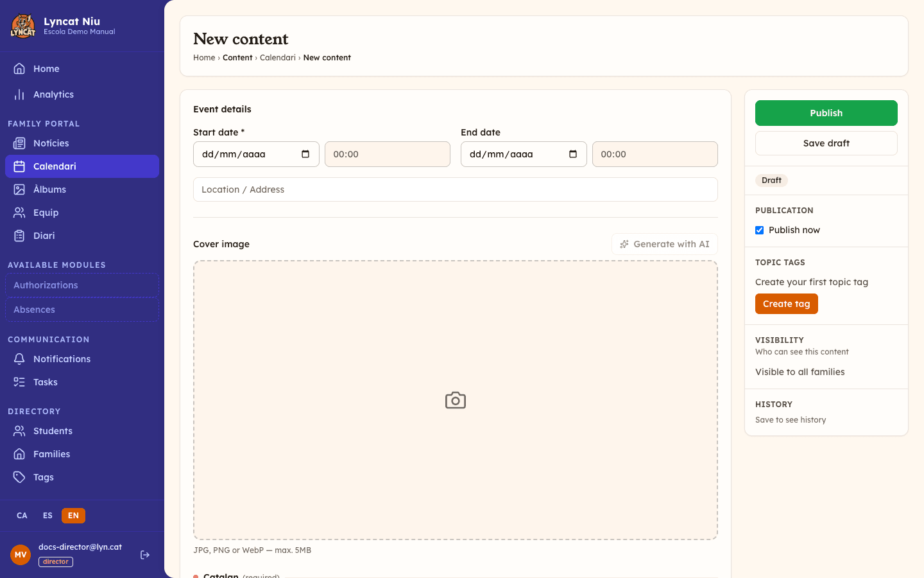Click the green Publish button
Screen dimensions: 924x578
826,113
